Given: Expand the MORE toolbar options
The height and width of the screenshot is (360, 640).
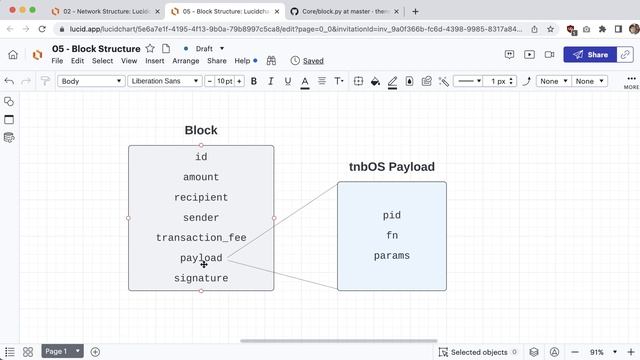Looking at the screenshot, I should coord(631,82).
